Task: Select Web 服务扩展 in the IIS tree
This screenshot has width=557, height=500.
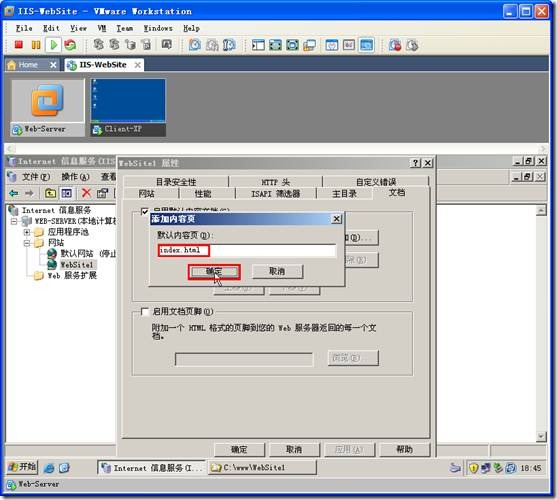Action: pos(72,276)
